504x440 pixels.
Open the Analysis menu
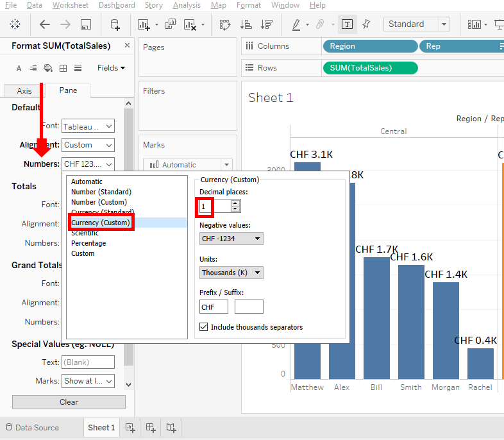click(x=187, y=5)
